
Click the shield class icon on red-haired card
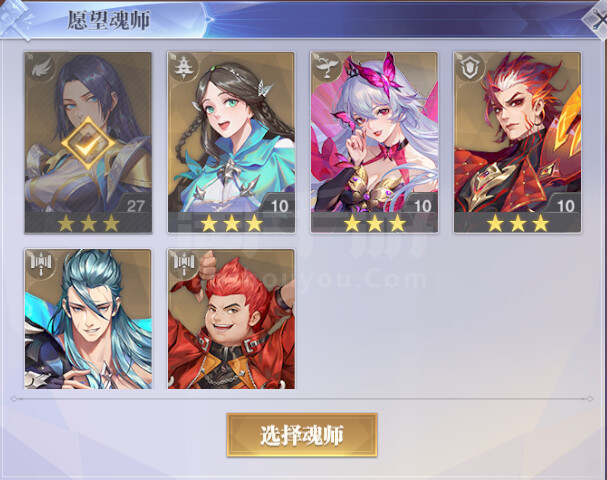[x=470, y=68]
